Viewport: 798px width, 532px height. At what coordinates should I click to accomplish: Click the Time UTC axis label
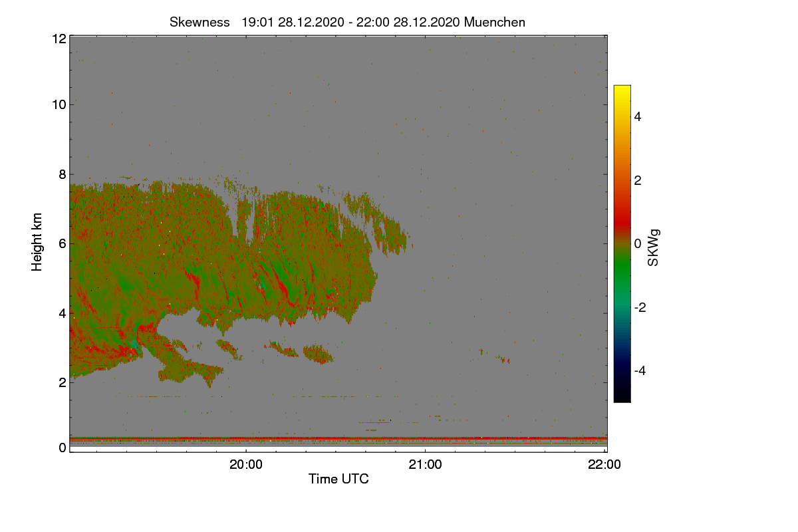point(338,479)
